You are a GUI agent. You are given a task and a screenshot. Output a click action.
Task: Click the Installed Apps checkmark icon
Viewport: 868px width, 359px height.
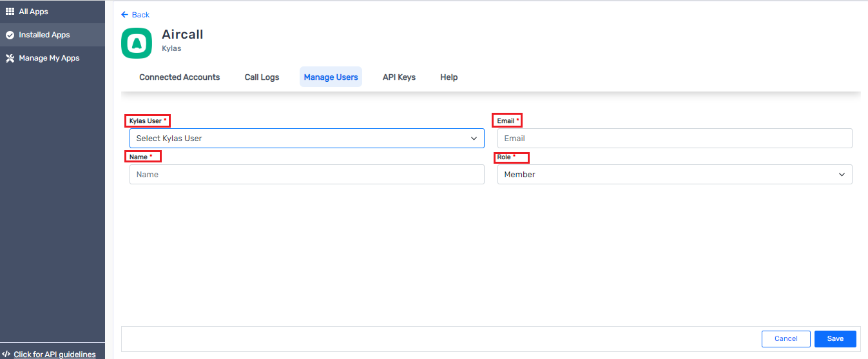pyautogui.click(x=10, y=35)
